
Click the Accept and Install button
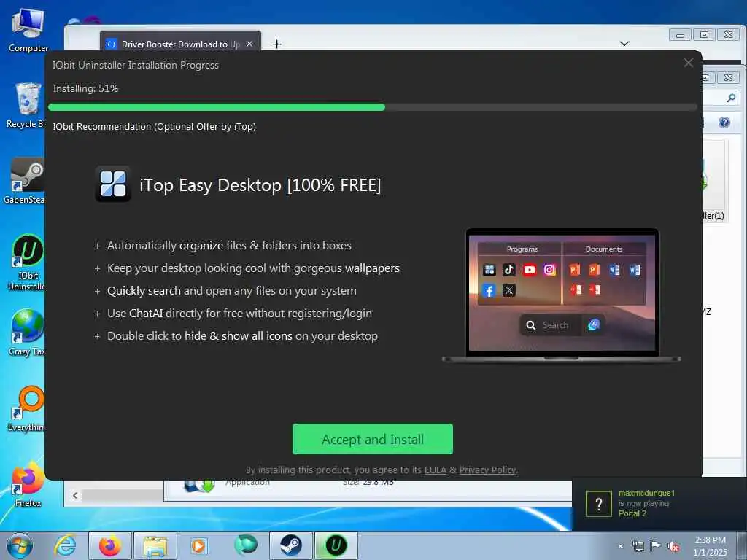(373, 439)
